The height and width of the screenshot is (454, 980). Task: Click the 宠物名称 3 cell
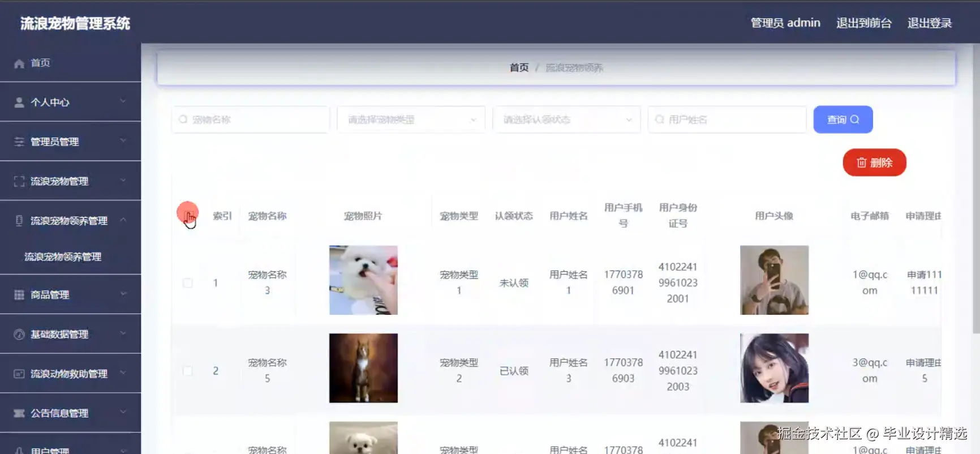267,282
